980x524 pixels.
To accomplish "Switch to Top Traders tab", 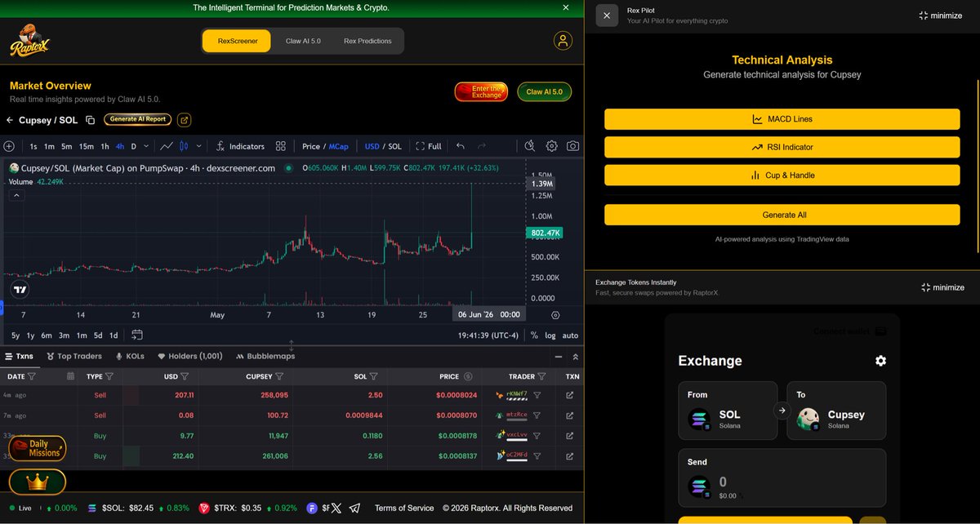I will (x=74, y=357).
